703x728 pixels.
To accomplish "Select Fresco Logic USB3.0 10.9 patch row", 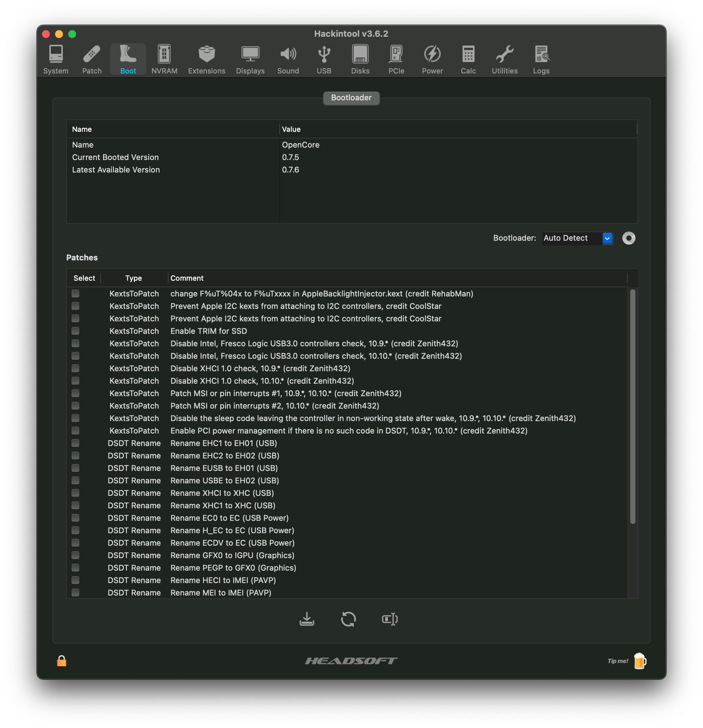I will 347,344.
